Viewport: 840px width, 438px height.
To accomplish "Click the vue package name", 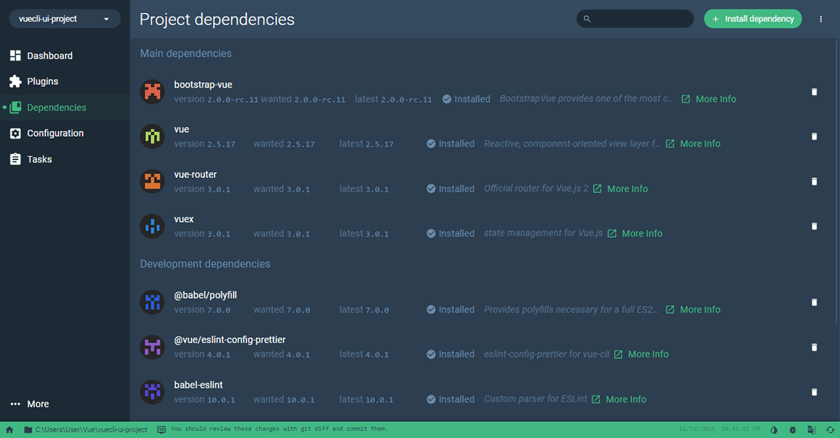I will tap(182, 130).
